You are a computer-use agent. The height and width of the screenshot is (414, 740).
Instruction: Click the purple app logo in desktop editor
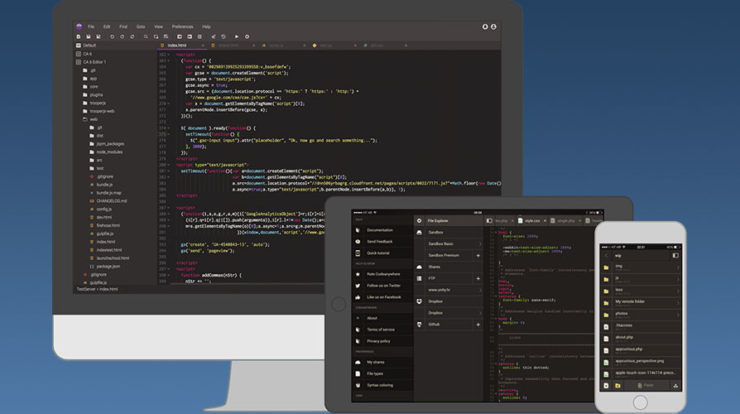79,26
